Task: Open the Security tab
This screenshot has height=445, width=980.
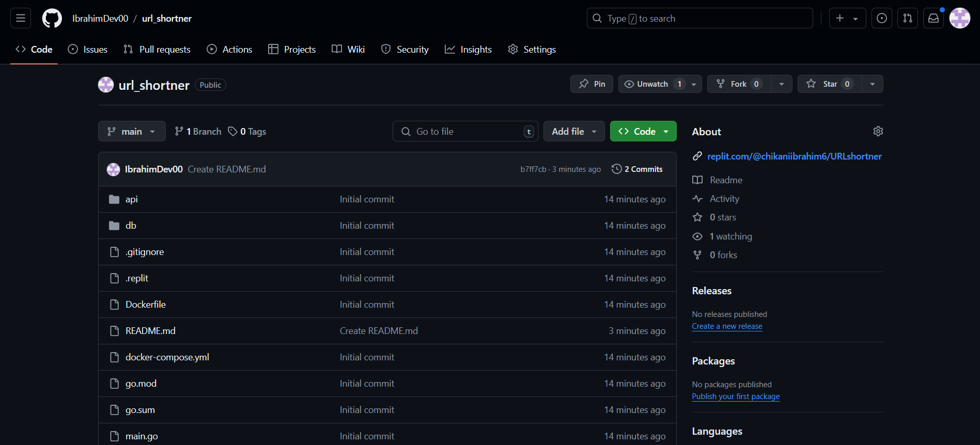Action: [x=405, y=50]
